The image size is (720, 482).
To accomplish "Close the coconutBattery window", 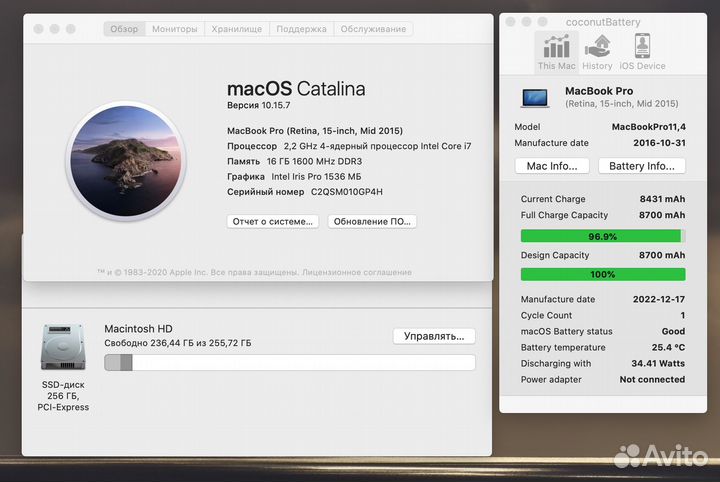I will tap(510, 22).
